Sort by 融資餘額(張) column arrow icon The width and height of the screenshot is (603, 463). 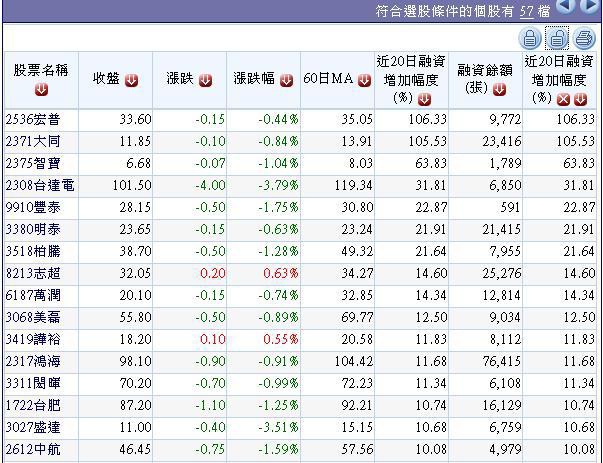(499, 90)
